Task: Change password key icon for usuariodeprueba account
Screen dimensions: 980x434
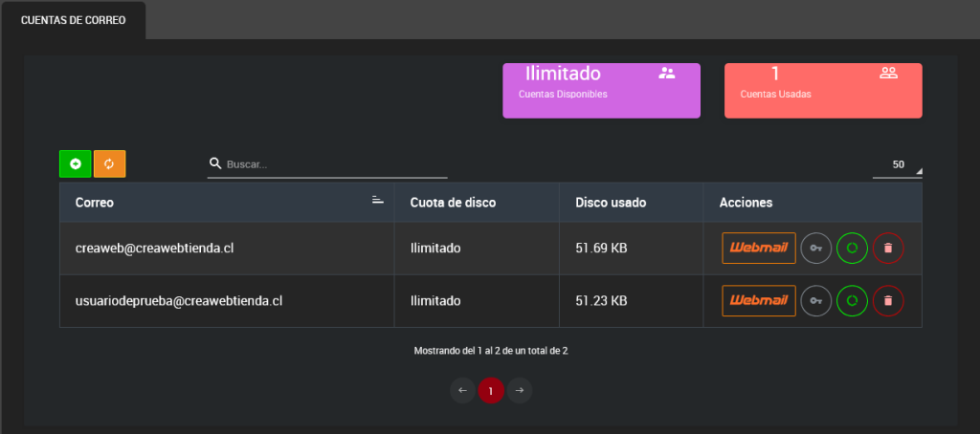Action: tap(815, 301)
